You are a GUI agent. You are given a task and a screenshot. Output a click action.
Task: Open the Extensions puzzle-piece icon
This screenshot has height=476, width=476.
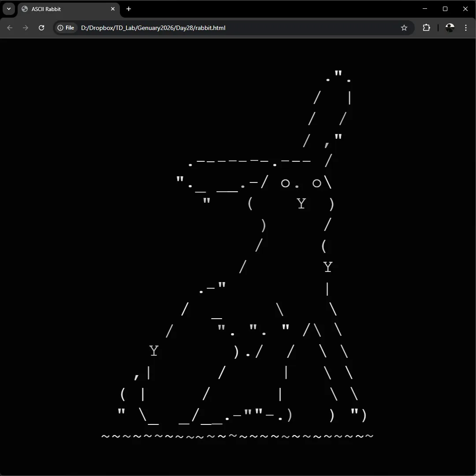pos(426,28)
